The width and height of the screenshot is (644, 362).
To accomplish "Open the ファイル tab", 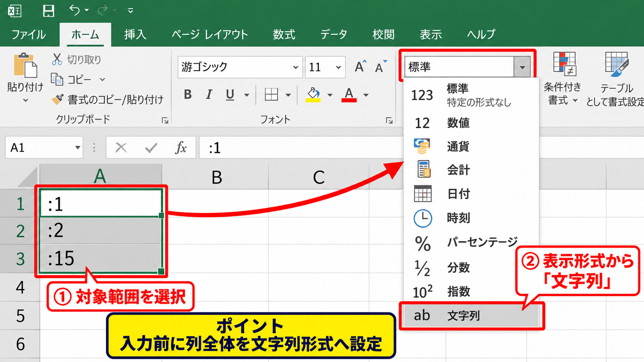I will tap(29, 35).
